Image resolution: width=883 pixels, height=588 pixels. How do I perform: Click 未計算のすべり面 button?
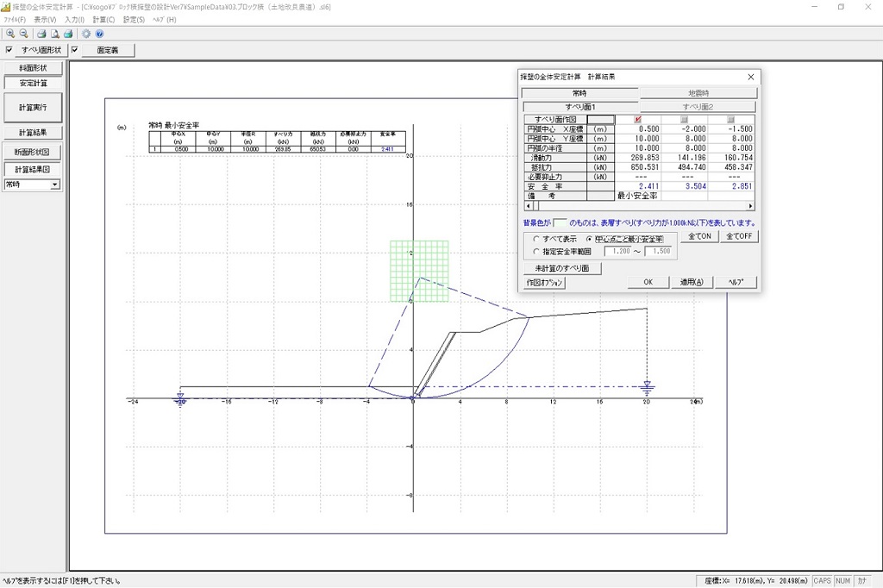point(562,268)
